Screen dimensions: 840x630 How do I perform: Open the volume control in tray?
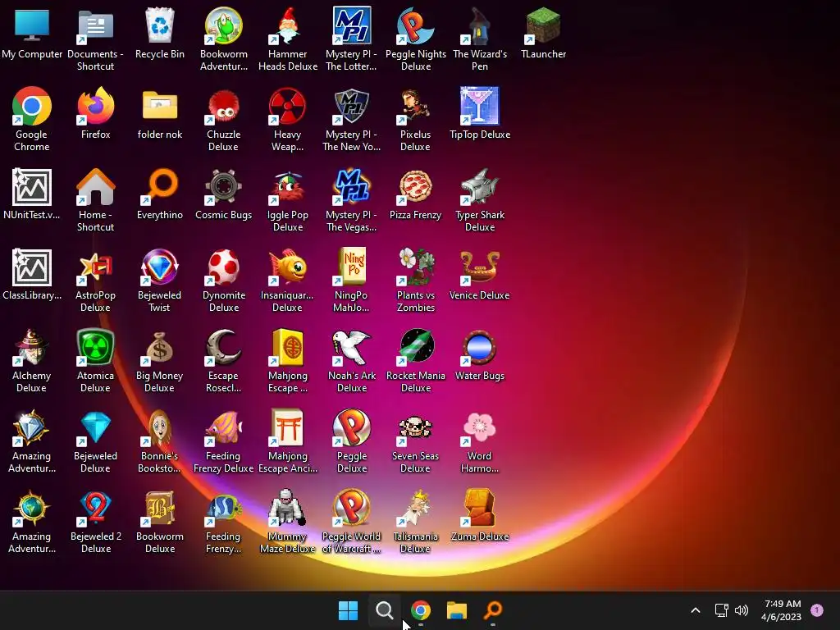pyautogui.click(x=742, y=610)
